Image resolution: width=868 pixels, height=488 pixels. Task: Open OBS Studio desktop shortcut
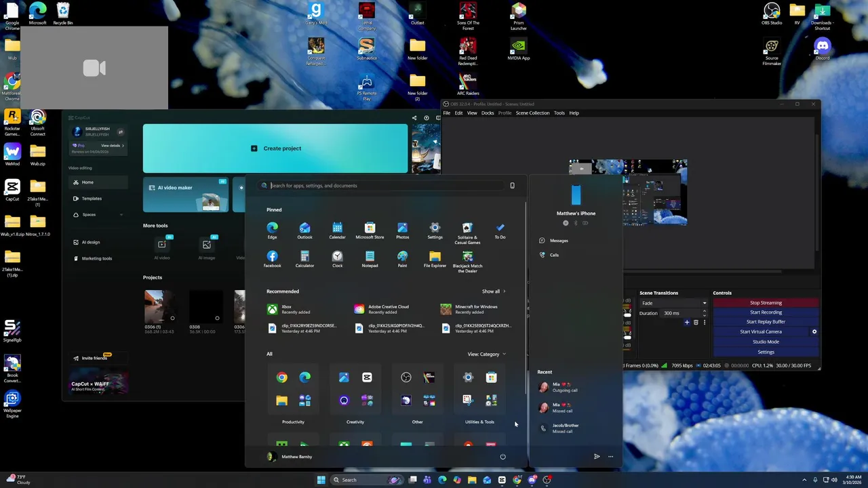[772, 14]
